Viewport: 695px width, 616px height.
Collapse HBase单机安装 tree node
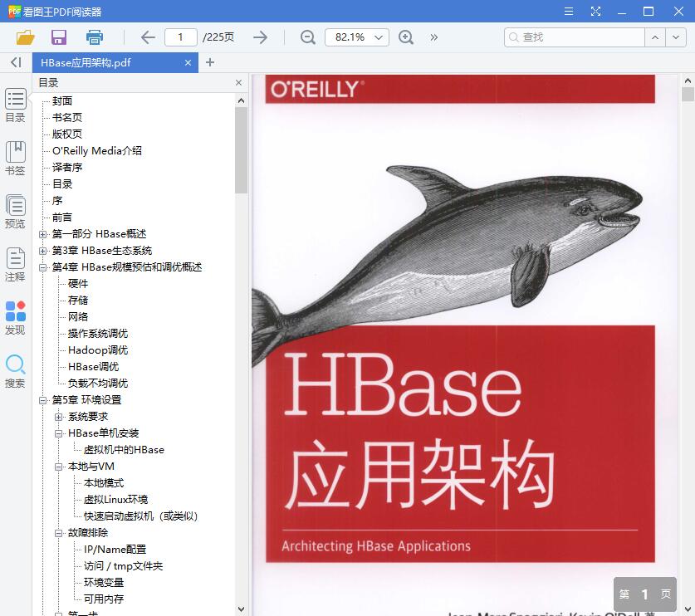tap(58, 434)
